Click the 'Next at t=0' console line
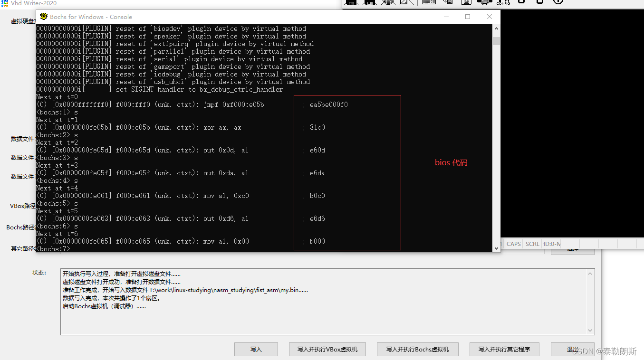This screenshot has height=360, width=644. click(57, 97)
